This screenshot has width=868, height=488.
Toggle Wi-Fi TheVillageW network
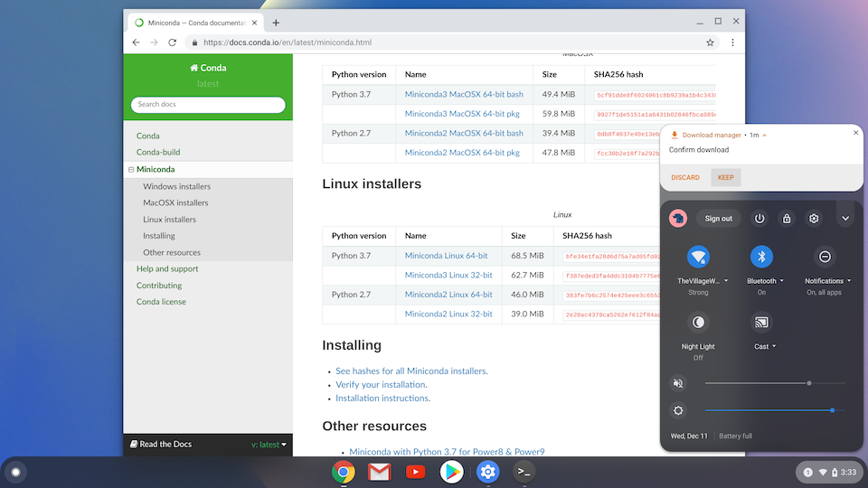(699, 257)
